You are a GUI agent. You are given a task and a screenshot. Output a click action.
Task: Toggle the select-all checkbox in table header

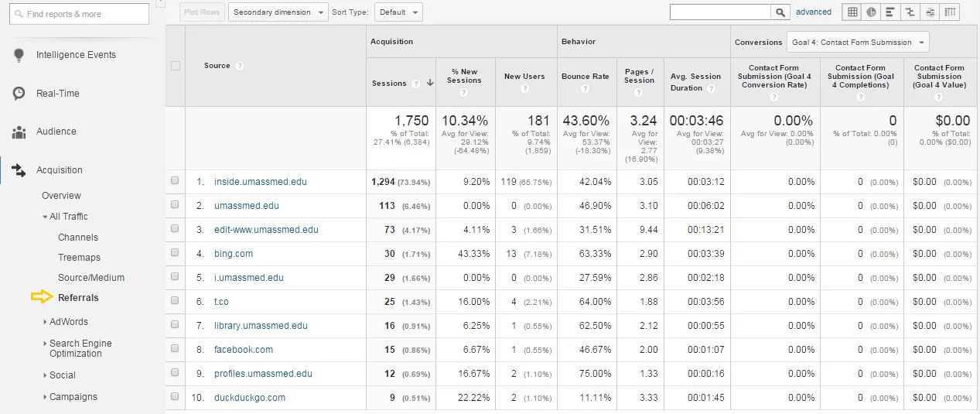[175, 66]
